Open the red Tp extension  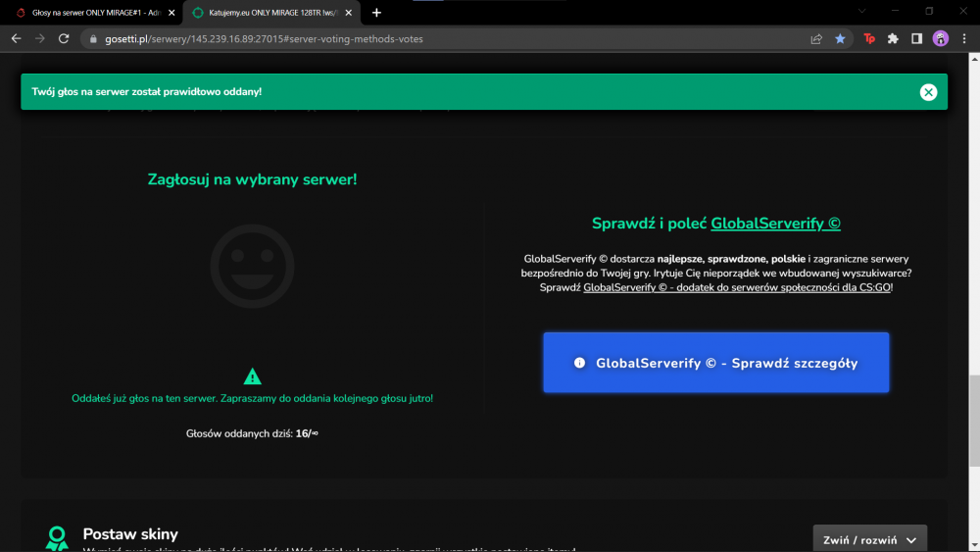(x=869, y=39)
